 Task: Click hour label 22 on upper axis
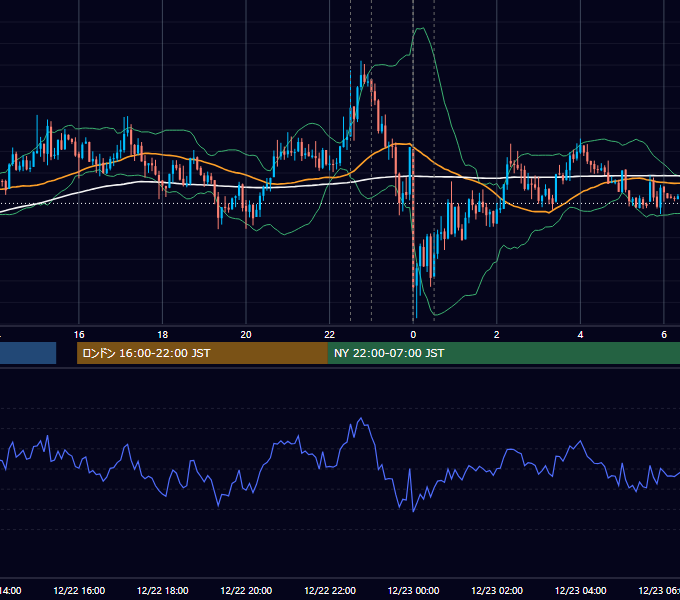[x=330, y=335]
